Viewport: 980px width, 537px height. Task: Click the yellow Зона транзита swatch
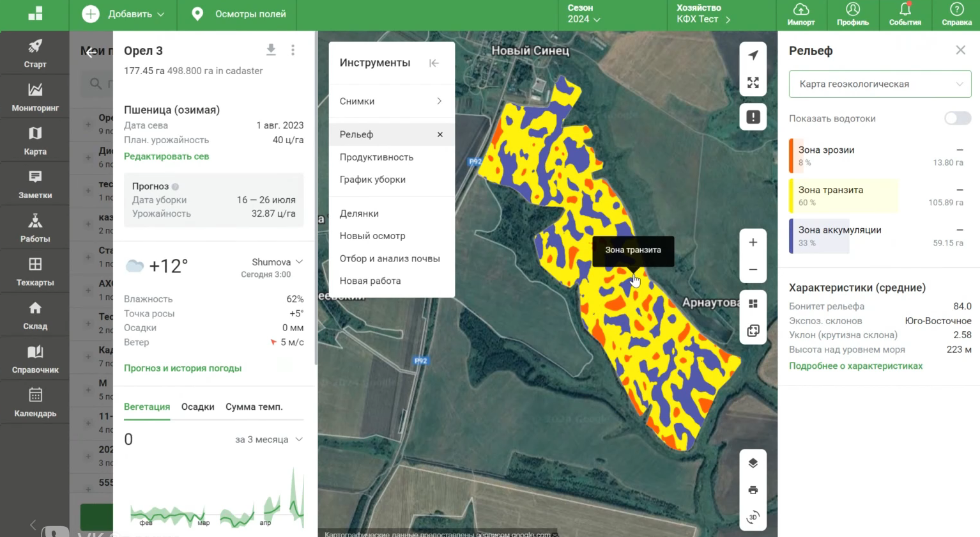click(792, 196)
